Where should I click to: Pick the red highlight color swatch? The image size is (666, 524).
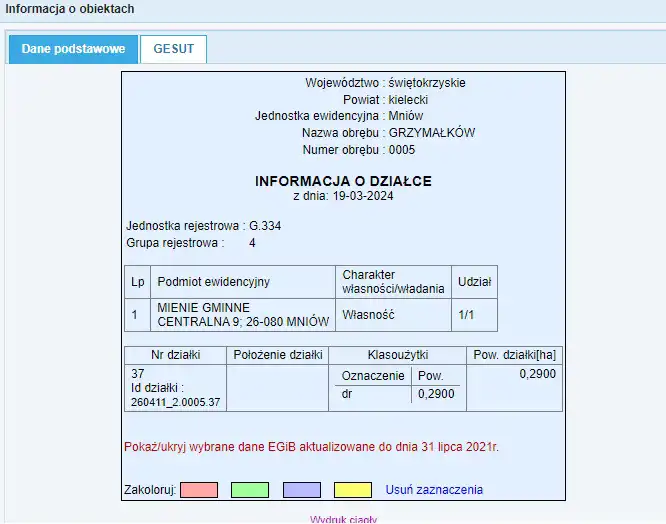[199, 490]
